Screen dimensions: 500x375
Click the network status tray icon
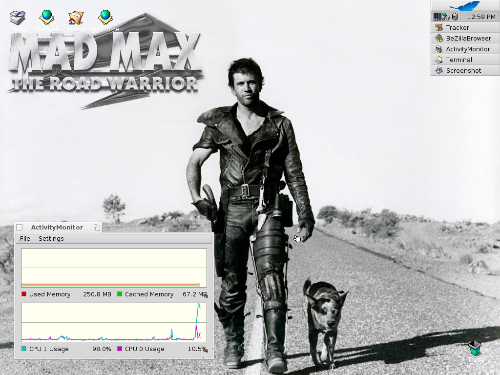click(x=446, y=17)
